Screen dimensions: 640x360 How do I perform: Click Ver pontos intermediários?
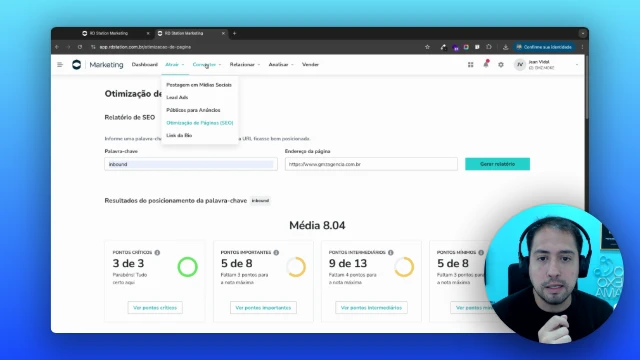click(371, 308)
